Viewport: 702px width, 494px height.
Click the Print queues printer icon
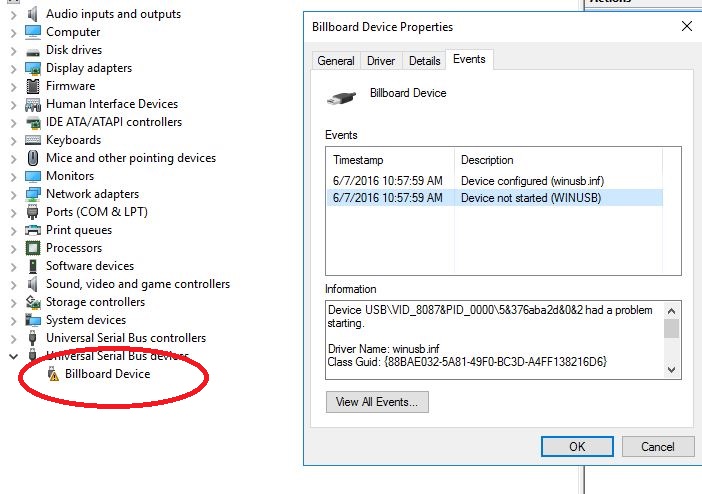tap(33, 230)
